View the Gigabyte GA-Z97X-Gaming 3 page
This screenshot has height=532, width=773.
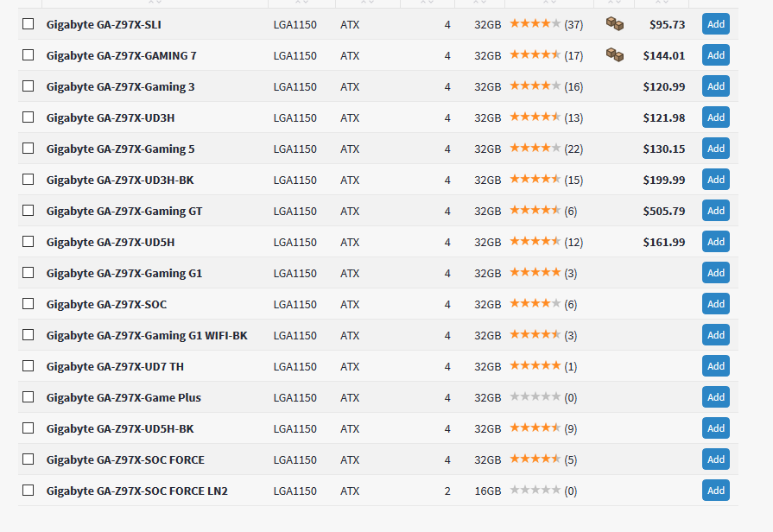pos(120,86)
